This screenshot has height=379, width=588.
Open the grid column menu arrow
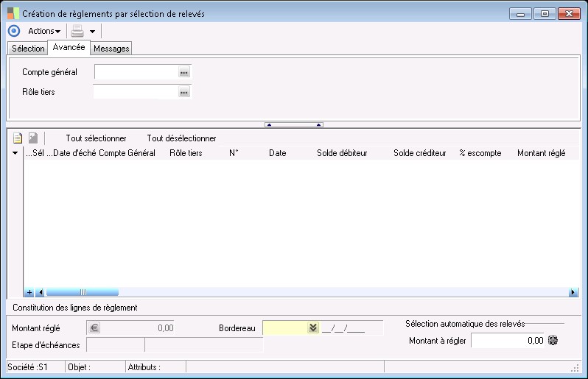(x=15, y=153)
